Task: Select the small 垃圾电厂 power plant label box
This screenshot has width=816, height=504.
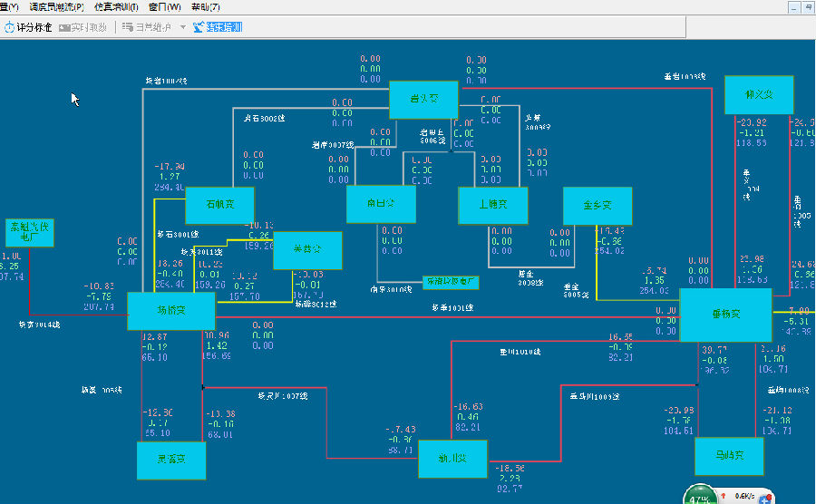Action: coord(451,282)
